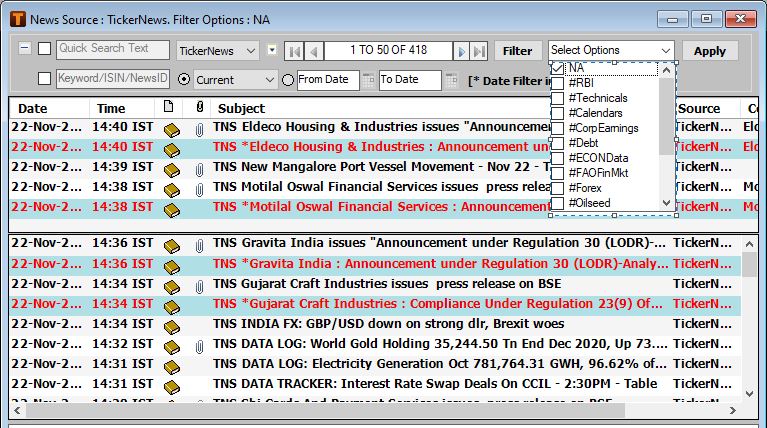Screen dimensions: 767x428
Task: Check the #Technicals filter option
Action: tap(557, 98)
